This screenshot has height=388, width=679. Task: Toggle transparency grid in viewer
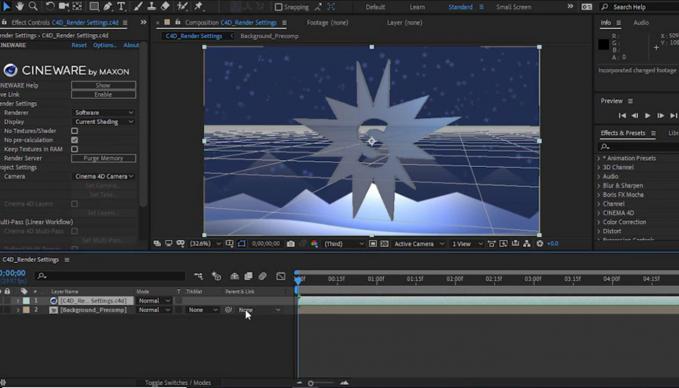coord(384,244)
